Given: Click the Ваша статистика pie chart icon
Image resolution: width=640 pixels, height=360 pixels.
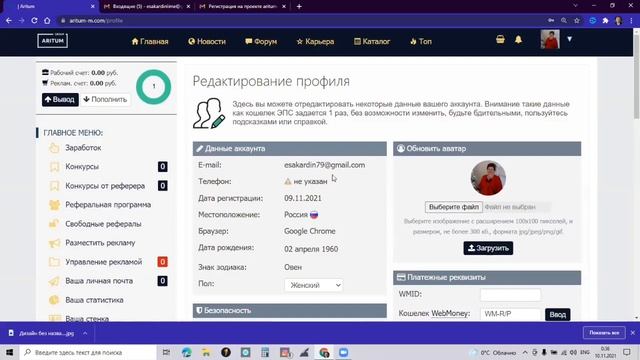Looking at the screenshot, I should [x=54, y=300].
